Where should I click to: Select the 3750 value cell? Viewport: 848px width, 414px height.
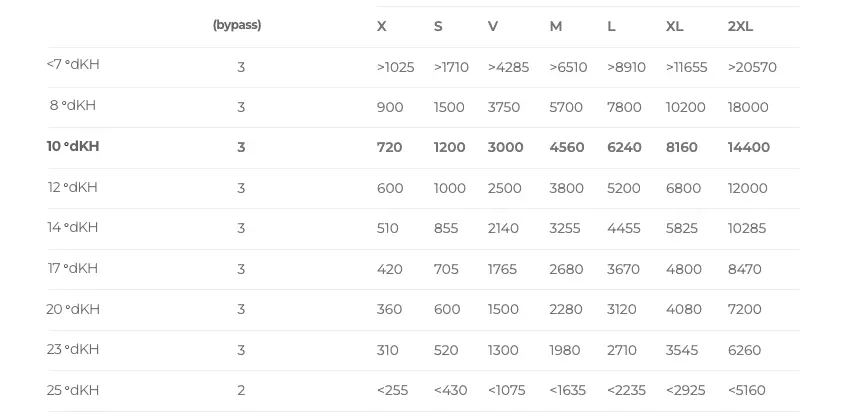click(503, 107)
